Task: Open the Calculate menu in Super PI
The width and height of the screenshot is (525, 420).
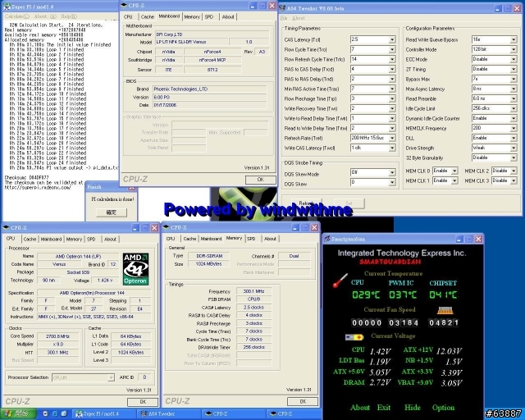Action: click(x=16, y=16)
